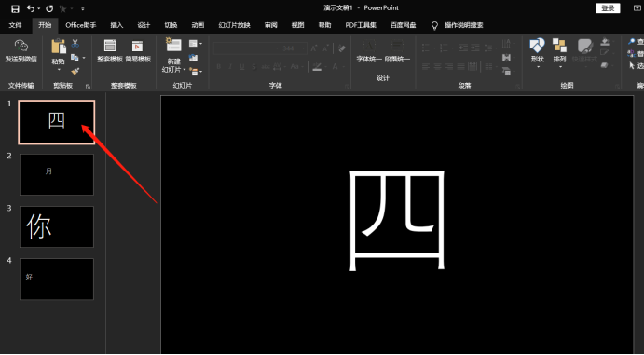The width and height of the screenshot is (644, 355).
Task: Click the 形状 shapes icon
Action: point(537,45)
